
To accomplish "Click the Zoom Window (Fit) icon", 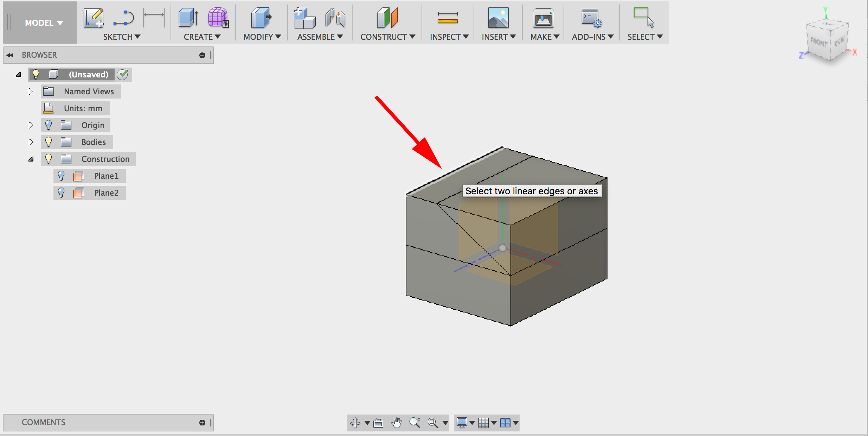I will 433,423.
